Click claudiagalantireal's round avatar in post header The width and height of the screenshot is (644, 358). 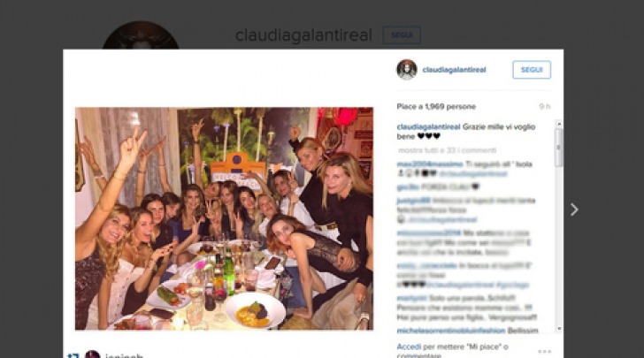407,69
